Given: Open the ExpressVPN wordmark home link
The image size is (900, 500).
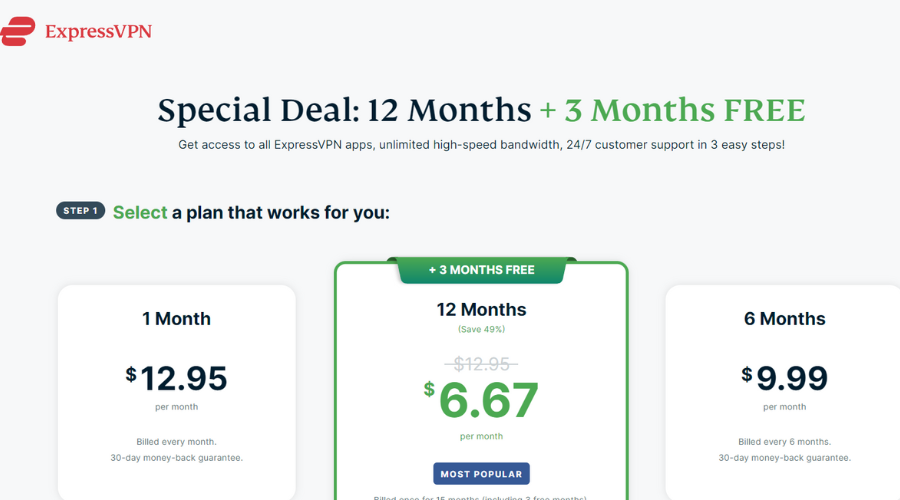Looking at the screenshot, I should (x=98, y=32).
